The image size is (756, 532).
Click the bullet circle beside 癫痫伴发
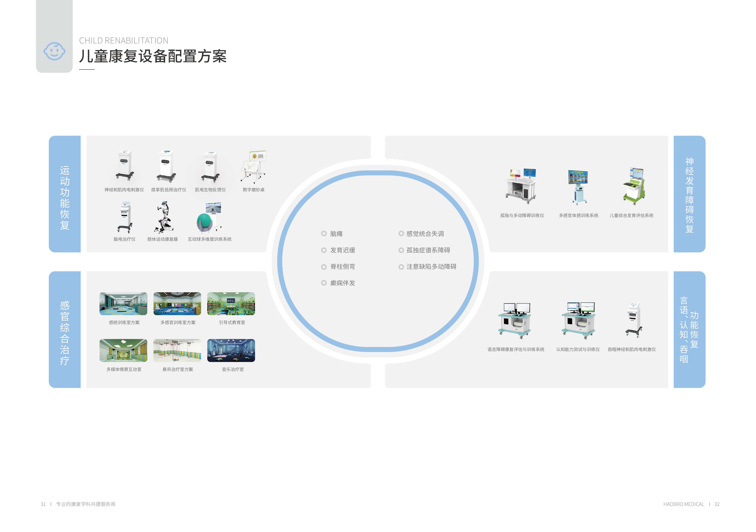click(x=324, y=283)
